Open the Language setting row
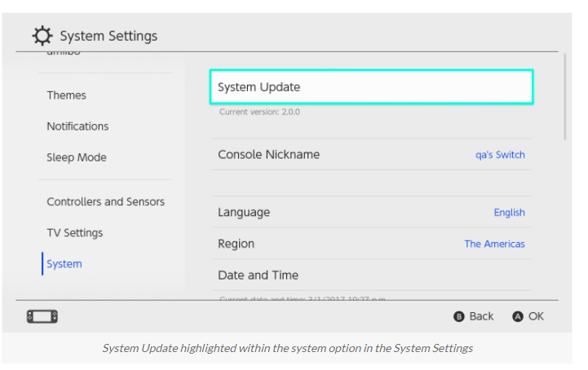This screenshot has height=370, width=588. pyautogui.click(x=371, y=212)
